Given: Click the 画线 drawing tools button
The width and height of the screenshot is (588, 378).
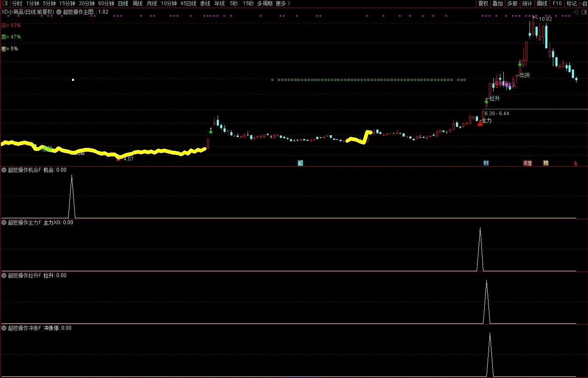Looking at the screenshot, I should click(x=542, y=3).
